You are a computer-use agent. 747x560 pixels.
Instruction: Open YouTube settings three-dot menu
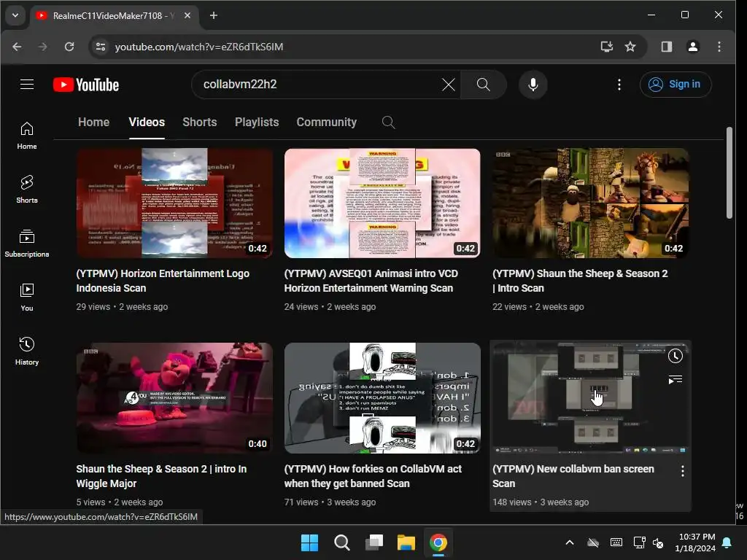pos(619,85)
